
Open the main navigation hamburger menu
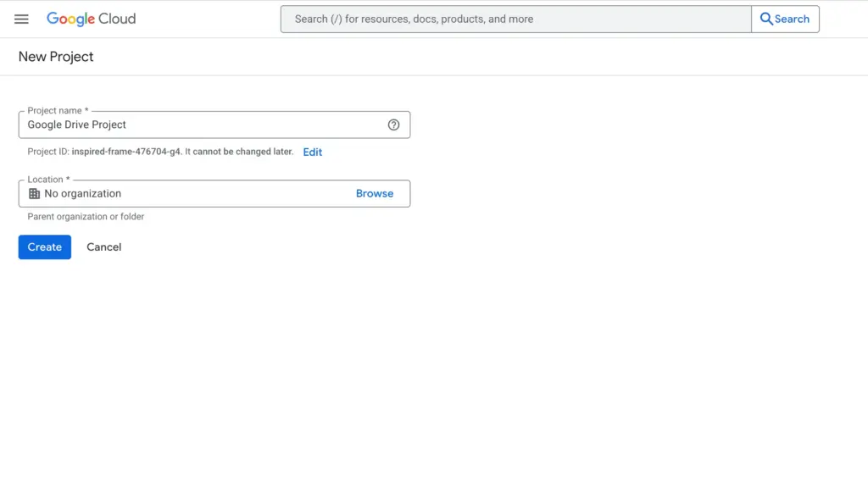pyautogui.click(x=21, y=19)
